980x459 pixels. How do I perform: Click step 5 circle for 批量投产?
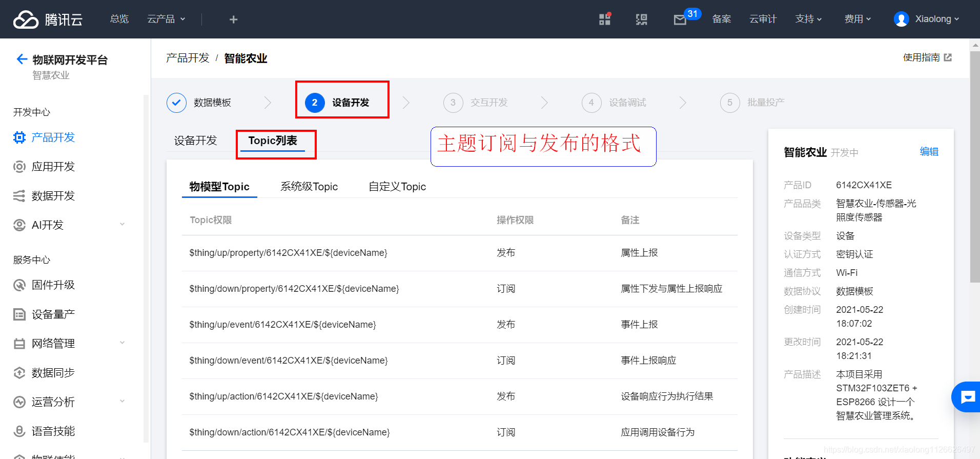(x=730, y=103)
